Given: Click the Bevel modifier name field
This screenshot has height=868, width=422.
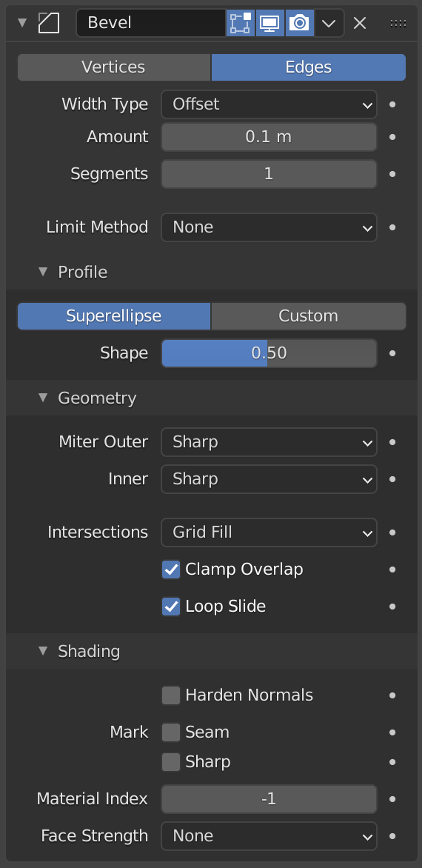Looking at the screenshot, I should (x=150, y=23).
